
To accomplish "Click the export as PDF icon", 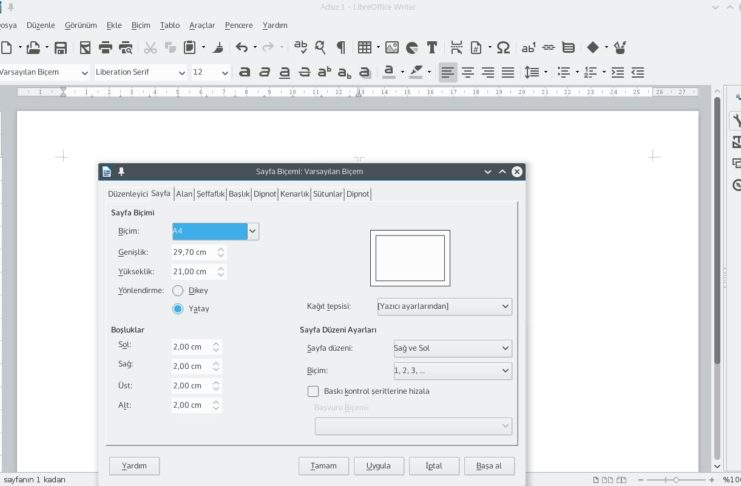I will tap(84, 47).
